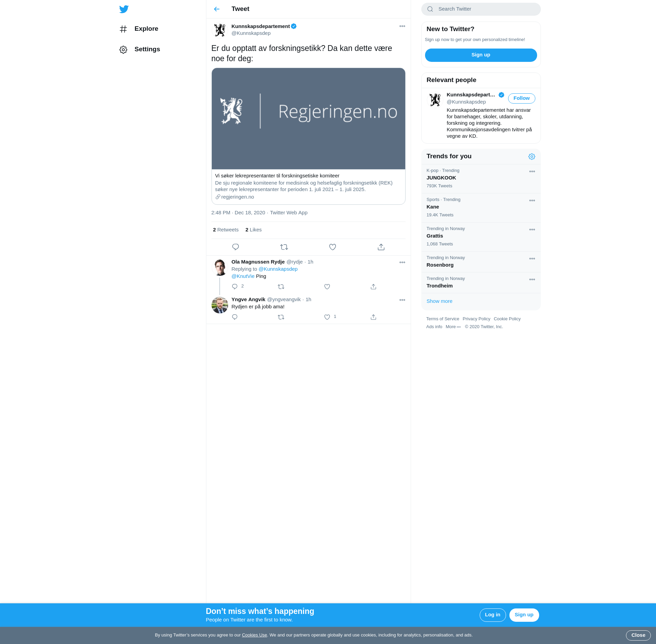
Task: Open Trends settings gear icon
Action: click(x=532, y=157)
